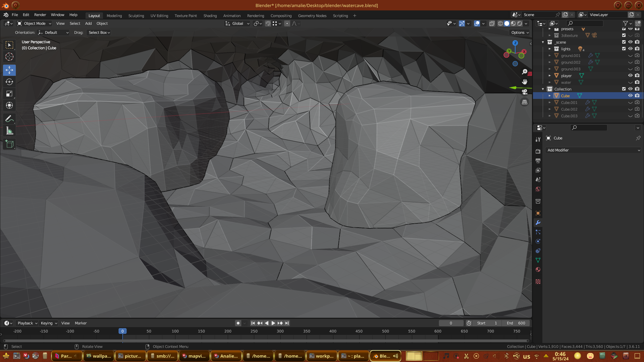
Task: Hide the Cube object in viewport
Action: point(630,96)
